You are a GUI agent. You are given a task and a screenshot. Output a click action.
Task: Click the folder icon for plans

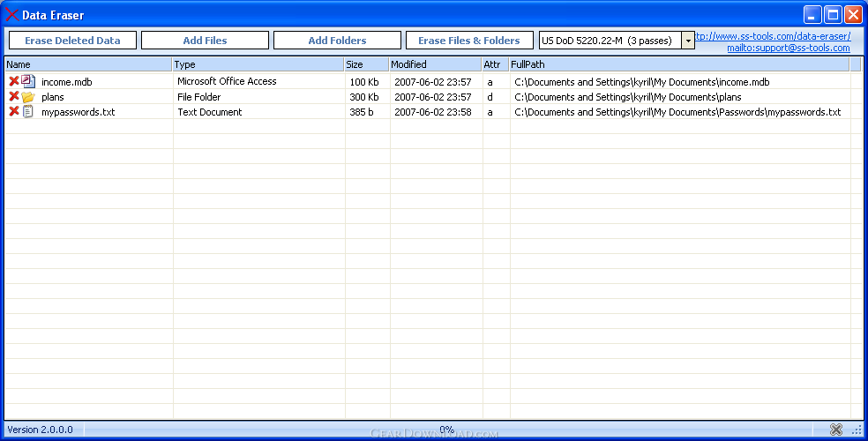tap(28, 97)
